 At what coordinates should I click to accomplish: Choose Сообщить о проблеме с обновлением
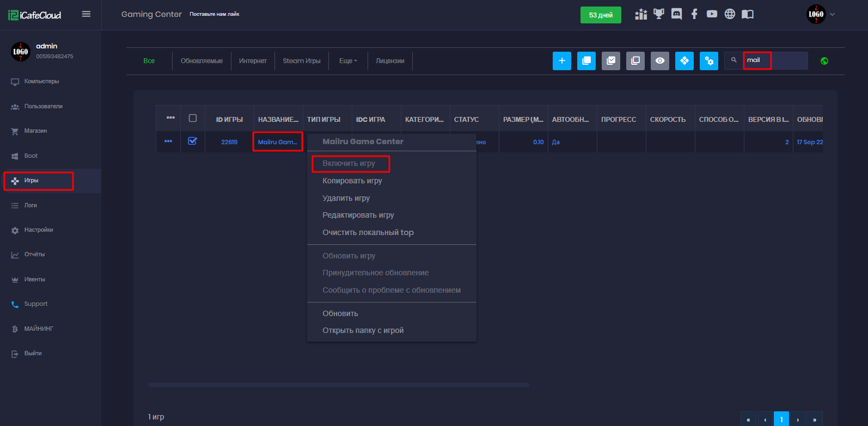coord(392,290)
